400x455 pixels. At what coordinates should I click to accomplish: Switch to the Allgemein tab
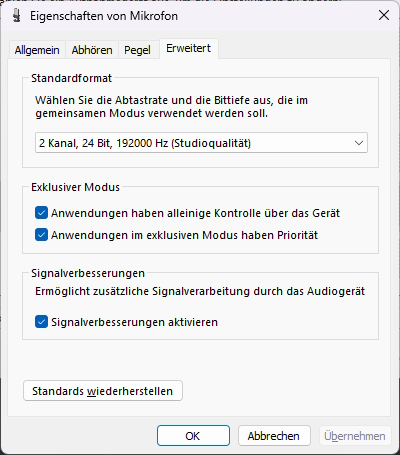click(37, 50)
